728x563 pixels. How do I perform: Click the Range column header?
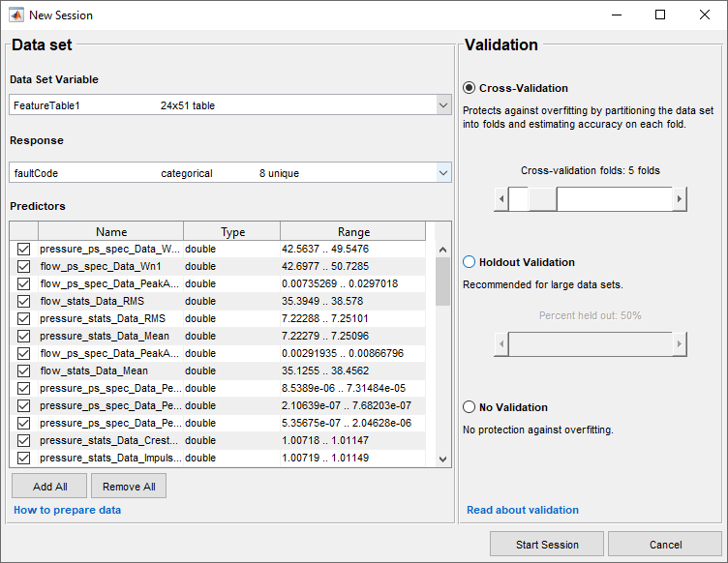[353, 232]
